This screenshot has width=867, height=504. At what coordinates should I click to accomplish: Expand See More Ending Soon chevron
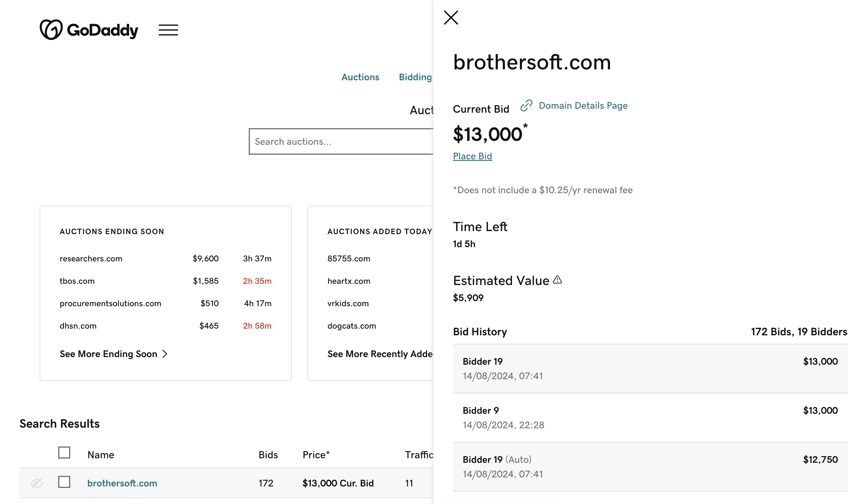point(165,354)
